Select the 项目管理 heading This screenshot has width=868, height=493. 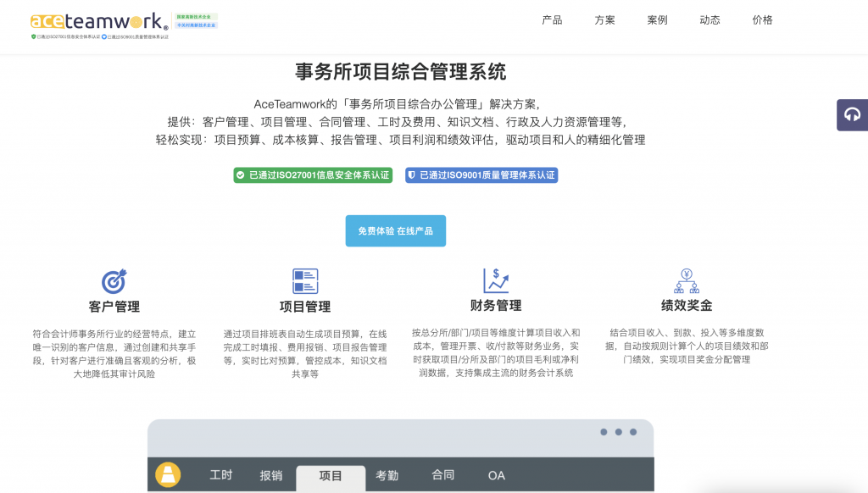tap(305, 307)
